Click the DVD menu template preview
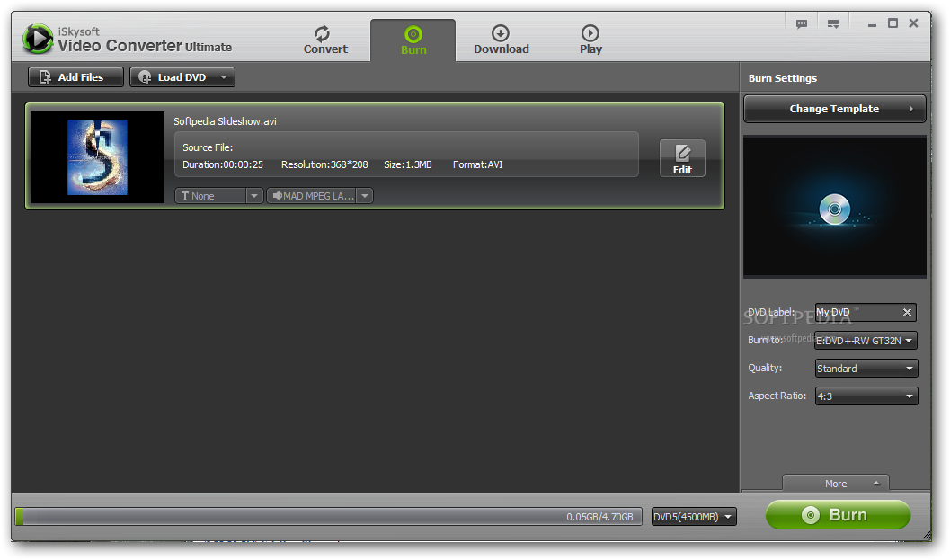Viewport: 950px width, 560px height. (x=834, y=207)
